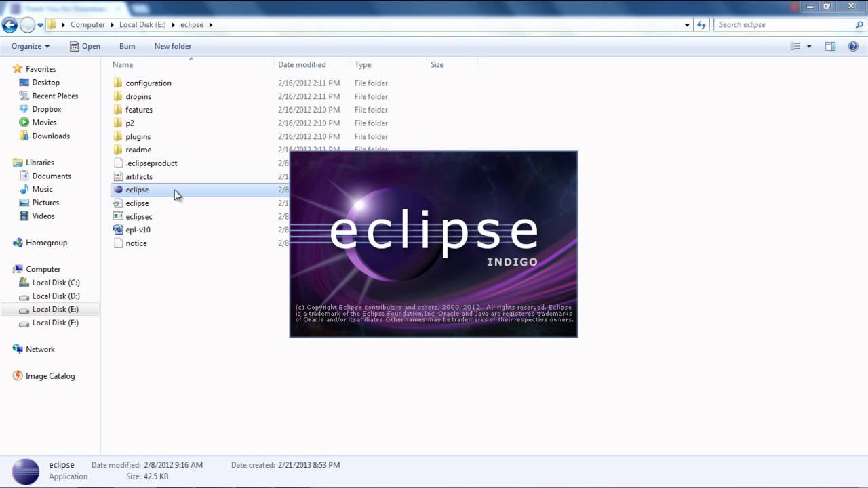Click the eclipse breadcrumb in address bar
The image size is (868, 488).
tap(192, 24)
